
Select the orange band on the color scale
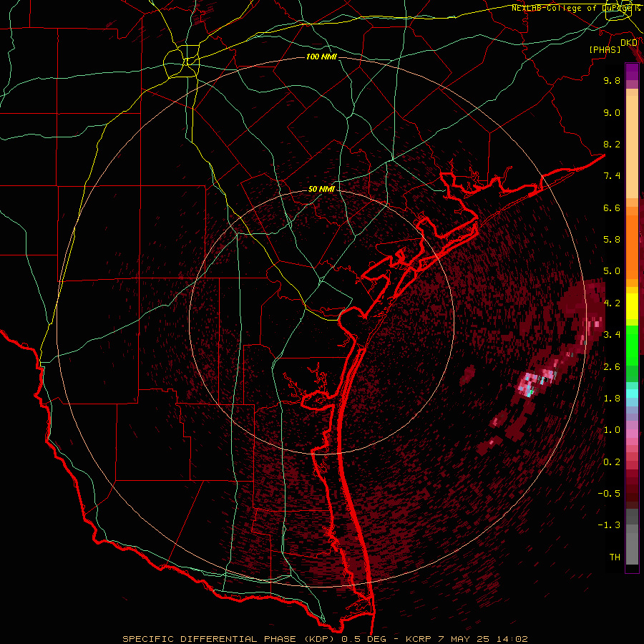coord(632,247)
